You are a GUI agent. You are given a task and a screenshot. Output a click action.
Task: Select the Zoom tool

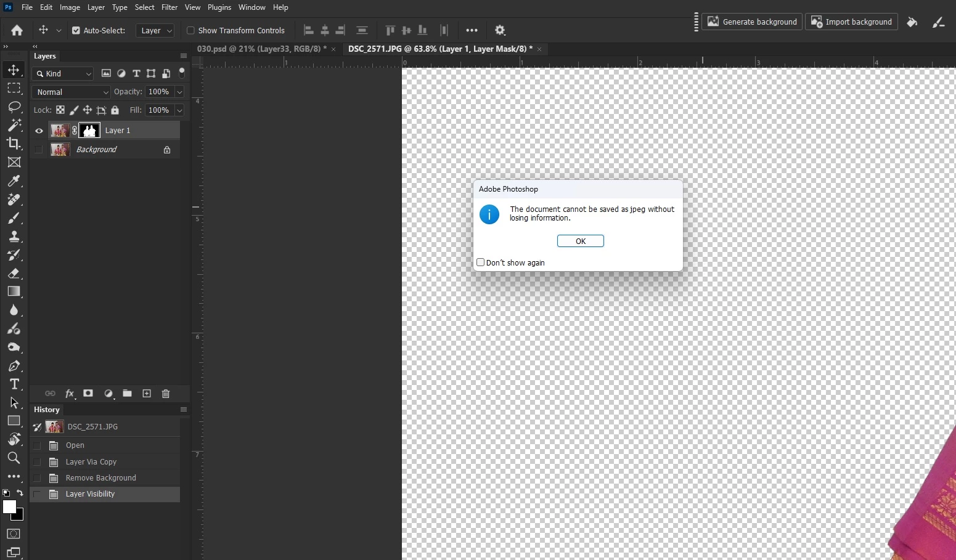pyautogui.click(x=14, y=458)
